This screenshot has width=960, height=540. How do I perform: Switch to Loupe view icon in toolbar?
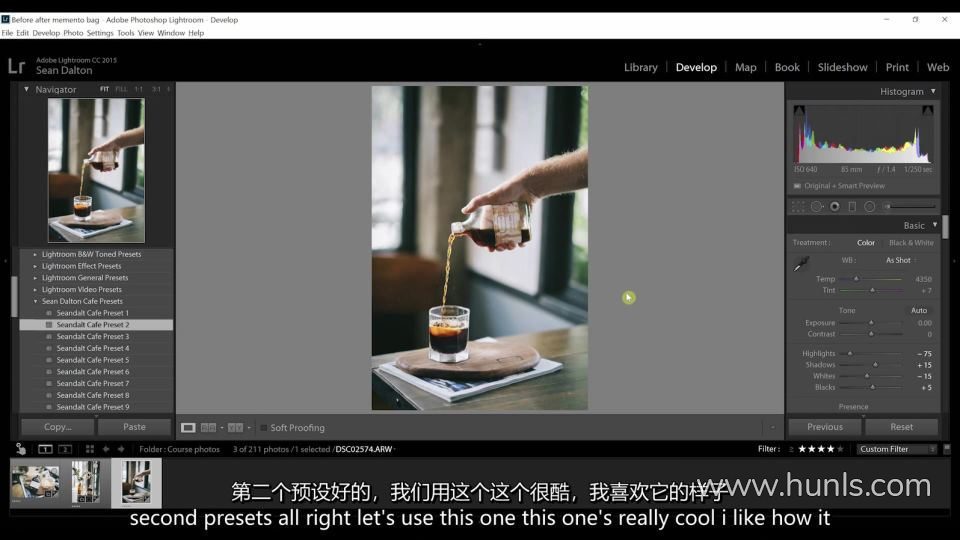click(188, 427)
